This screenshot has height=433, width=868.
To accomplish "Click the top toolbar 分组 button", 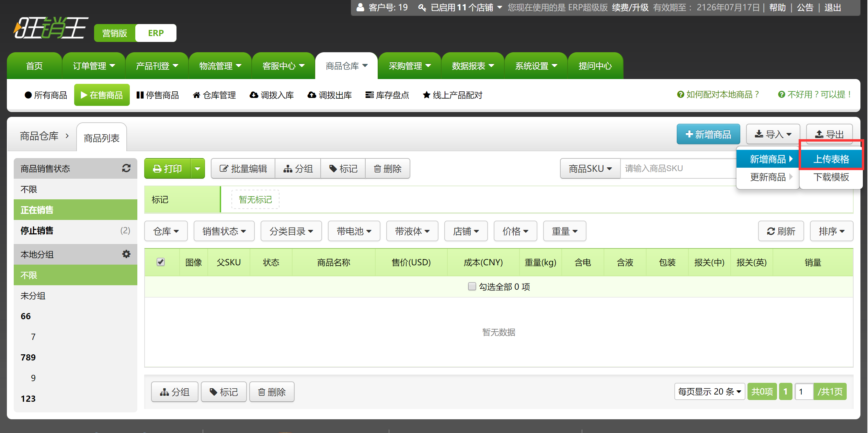I will pos(298,168).
